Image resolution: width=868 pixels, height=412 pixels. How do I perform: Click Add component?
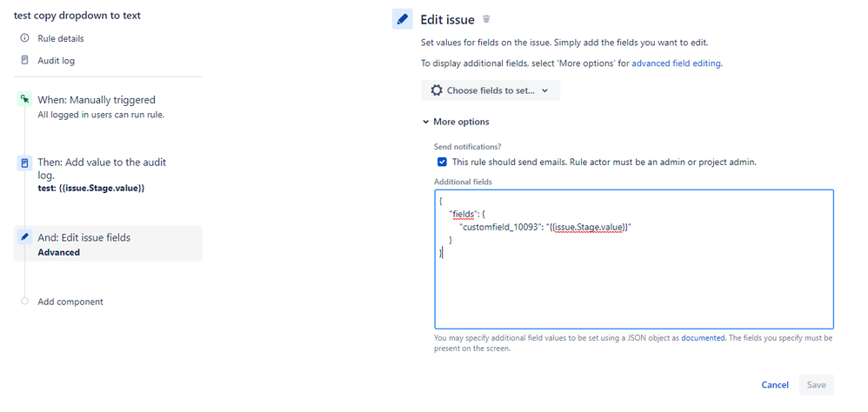tap(70, 302)
